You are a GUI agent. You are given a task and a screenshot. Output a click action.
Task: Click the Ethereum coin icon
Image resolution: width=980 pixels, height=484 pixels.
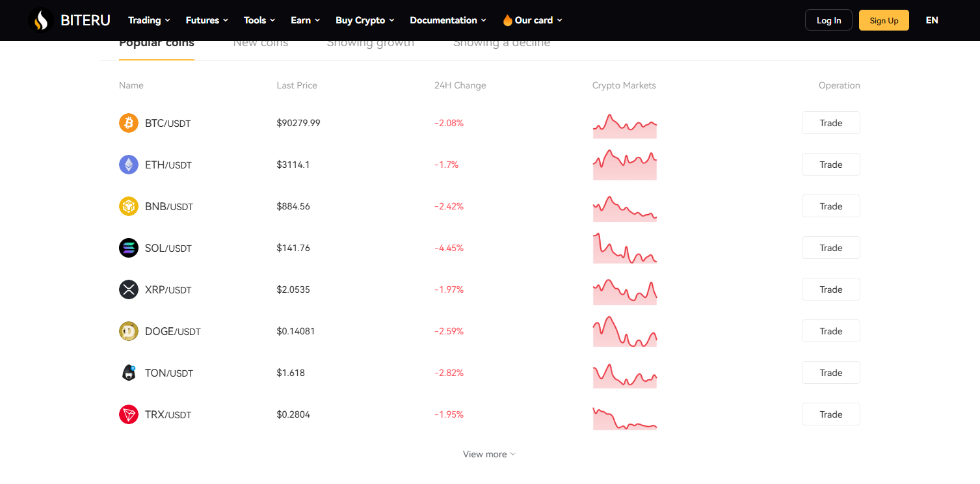[129, 165]
